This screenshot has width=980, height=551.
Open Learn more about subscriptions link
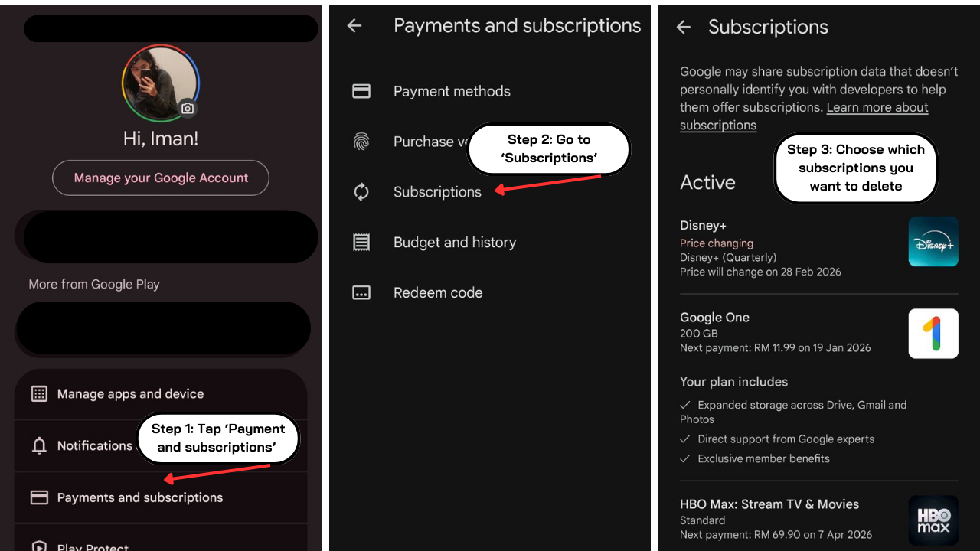click(x=804, y=116)
